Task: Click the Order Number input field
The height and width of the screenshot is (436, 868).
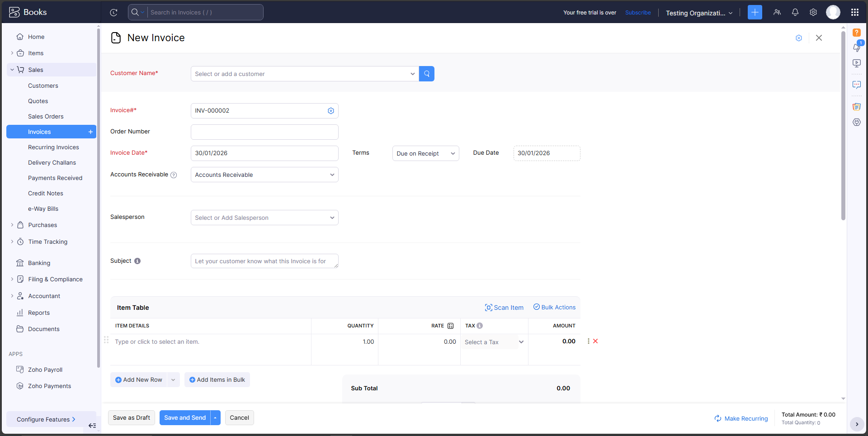Action: click(264, 132)
